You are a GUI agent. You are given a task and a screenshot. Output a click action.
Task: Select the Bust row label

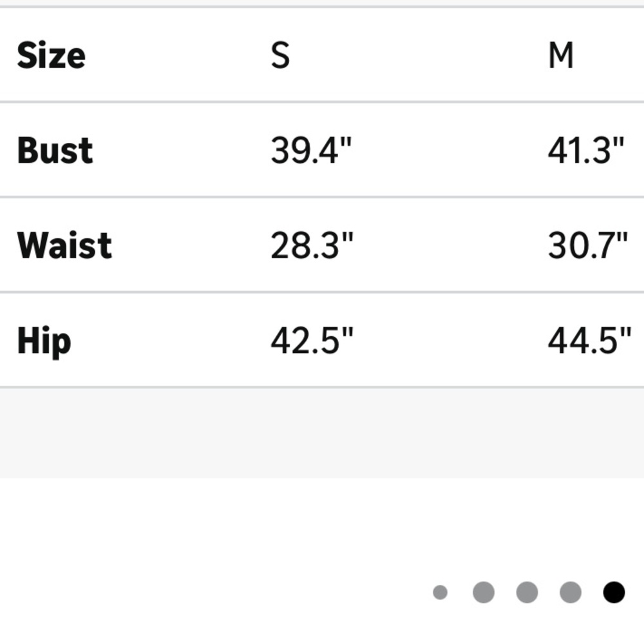point(55,150)
